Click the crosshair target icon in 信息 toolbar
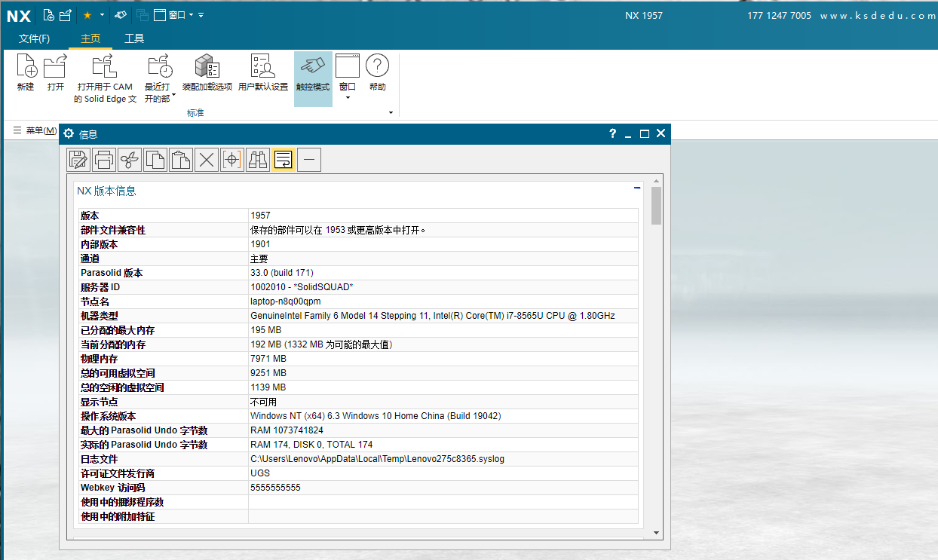Image resolution: width=938 pixels, height=560 pixels. pos(232,159)
